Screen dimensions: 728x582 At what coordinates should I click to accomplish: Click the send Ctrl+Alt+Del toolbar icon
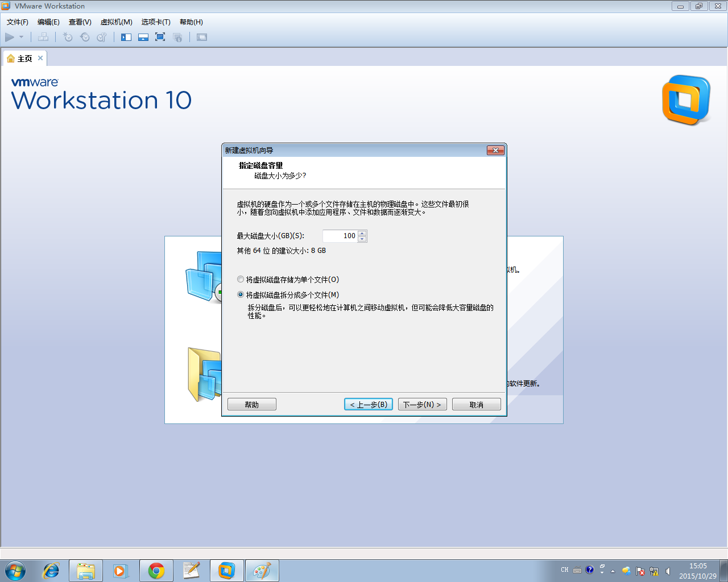point(43,37)
